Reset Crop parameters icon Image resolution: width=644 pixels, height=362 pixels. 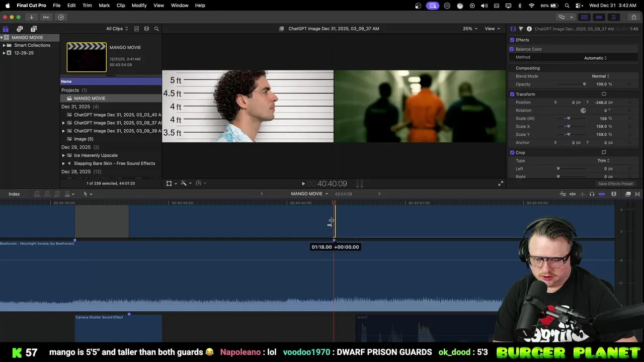click(604, 152)
